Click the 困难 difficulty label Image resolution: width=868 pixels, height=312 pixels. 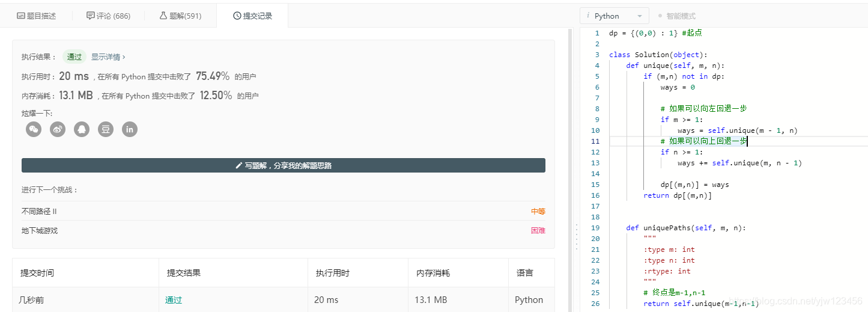(538, 231)
